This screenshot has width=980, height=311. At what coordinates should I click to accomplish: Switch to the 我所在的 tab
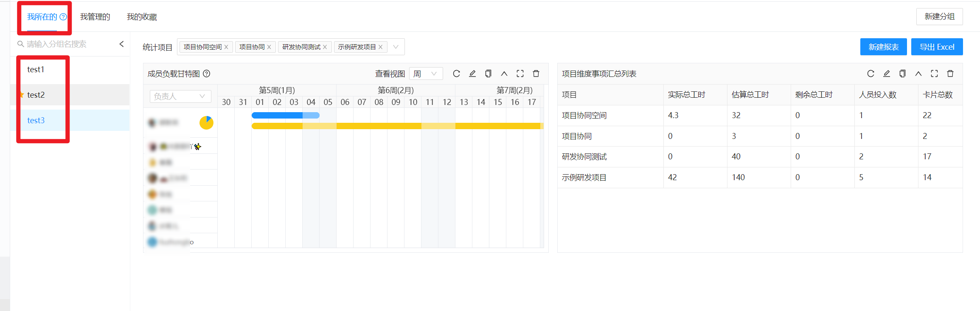tap(42, 17)
